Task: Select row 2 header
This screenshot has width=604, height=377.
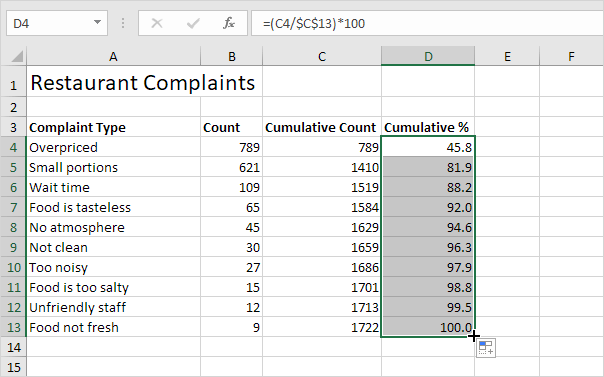Action: click(13, 107)
